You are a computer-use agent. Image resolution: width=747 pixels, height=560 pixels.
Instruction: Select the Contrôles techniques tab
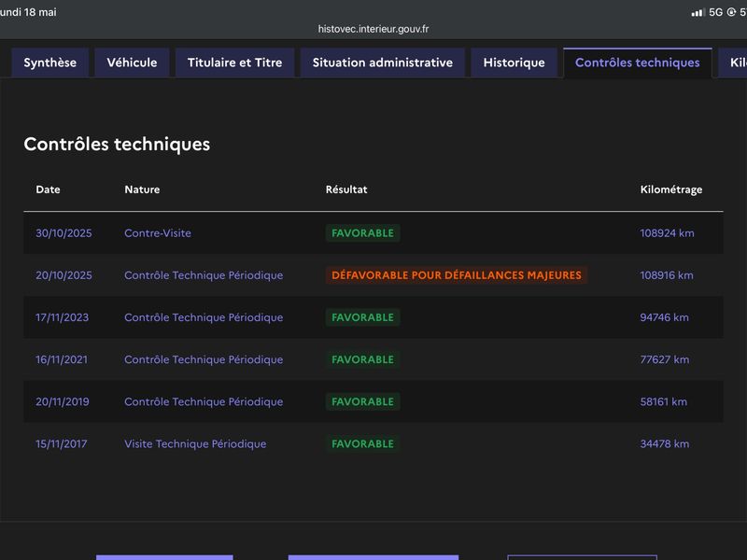pos(638,63)
